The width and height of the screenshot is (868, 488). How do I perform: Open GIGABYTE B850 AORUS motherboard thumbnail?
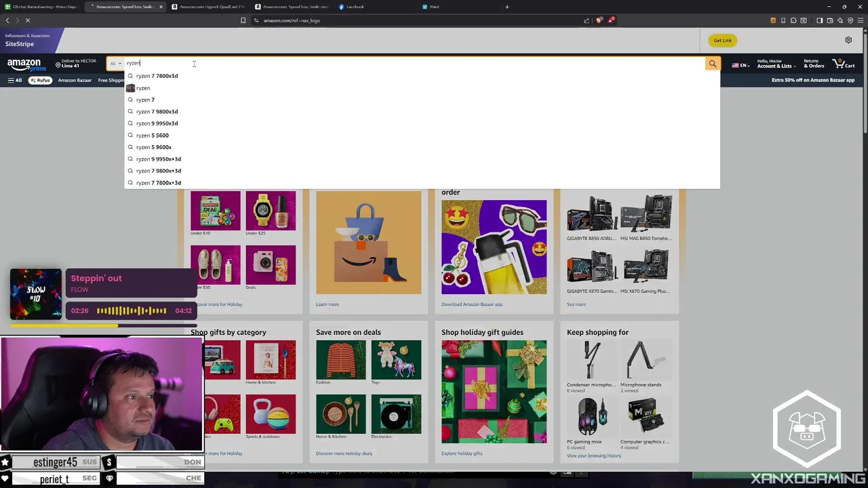pyautogui.click(x=591, y=213)
